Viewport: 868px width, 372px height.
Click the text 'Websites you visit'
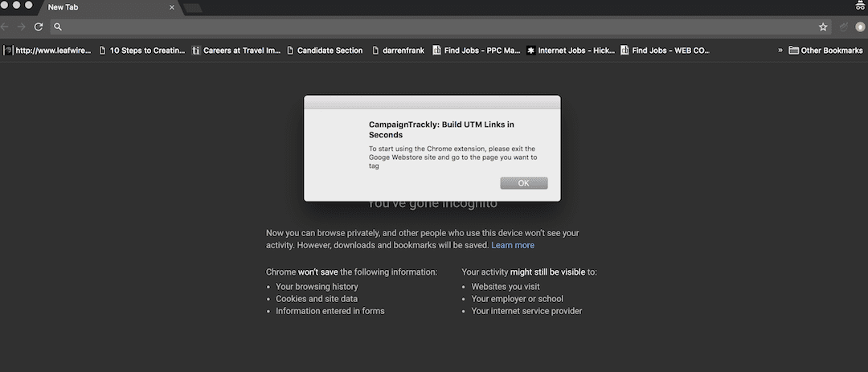pos(506,287)
